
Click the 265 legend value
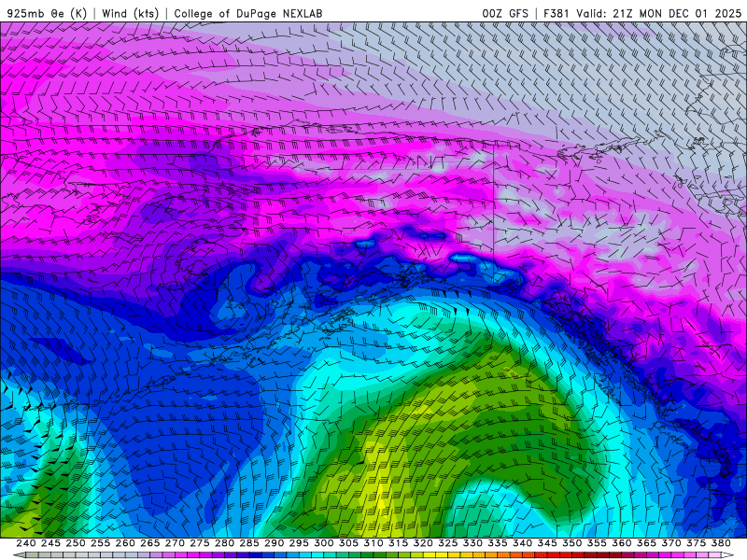click(150, 543)
